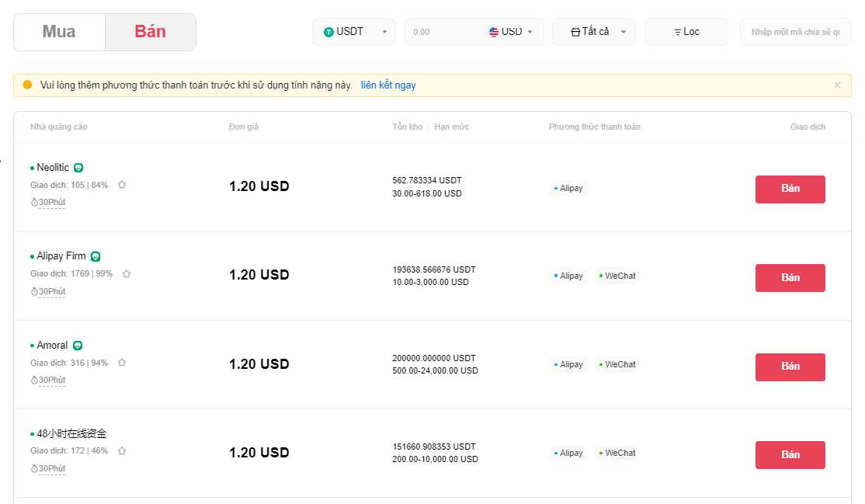The image size is (865, 504).
Task: Focus the share code input field
Action: click(x=795, y=32)
